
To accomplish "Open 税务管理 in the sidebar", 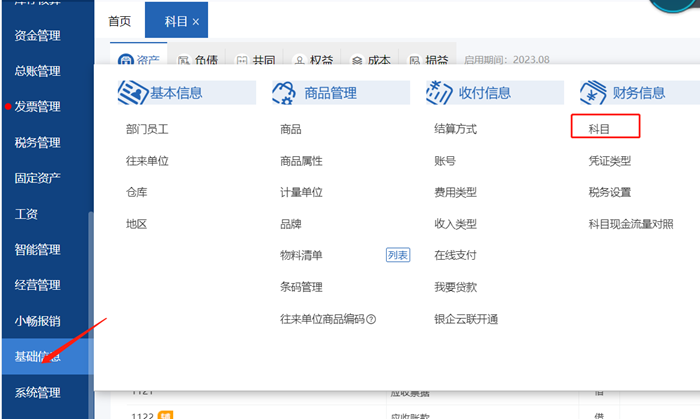I will 38,142.
